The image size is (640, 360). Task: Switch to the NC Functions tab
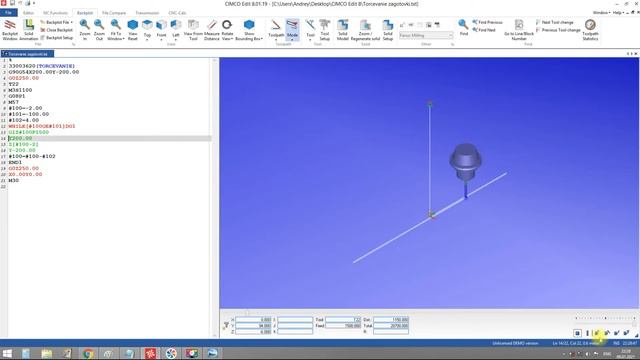(x=55, y=13)
